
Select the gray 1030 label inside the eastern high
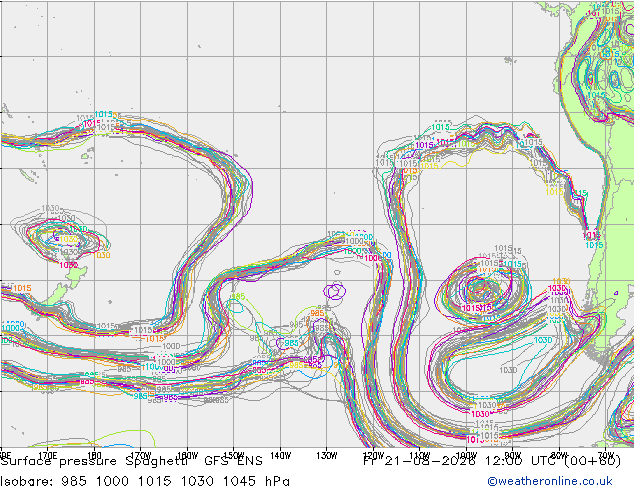(x=508, y=370)
